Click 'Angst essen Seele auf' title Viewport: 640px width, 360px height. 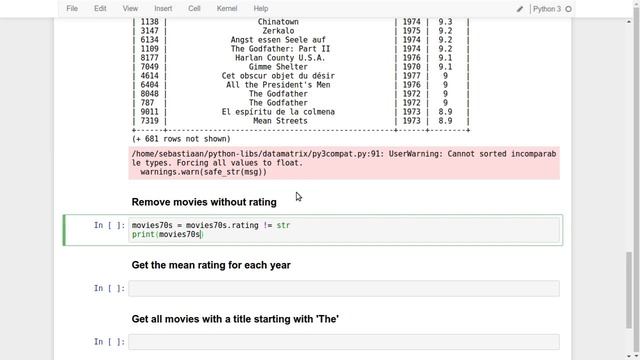click(278, 40)
